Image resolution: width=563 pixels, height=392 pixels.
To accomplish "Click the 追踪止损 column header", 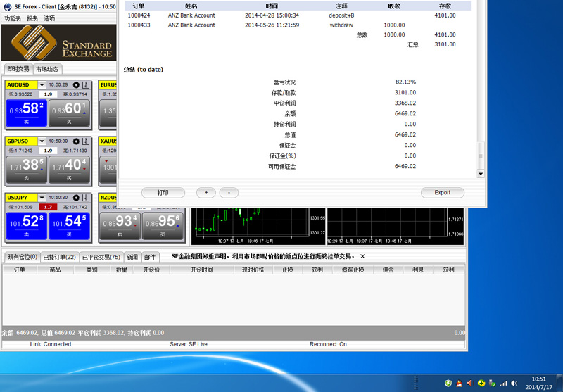I will [x=353, y=270].
